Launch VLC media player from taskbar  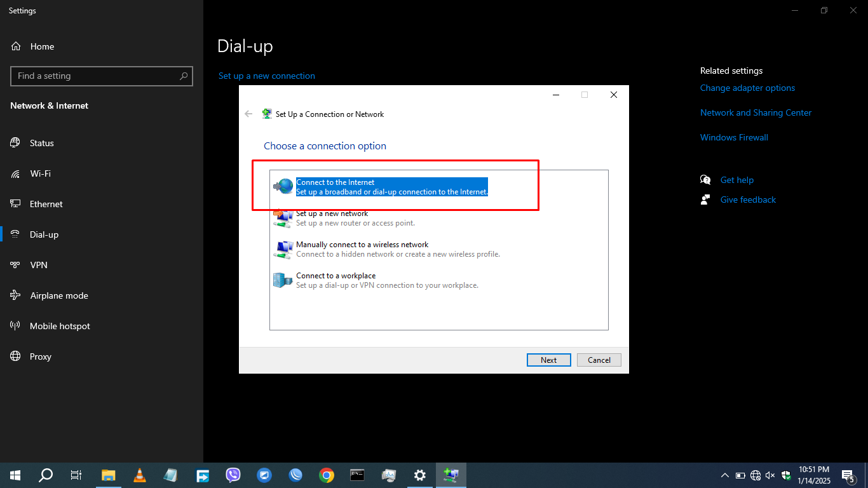coord(140,475)
